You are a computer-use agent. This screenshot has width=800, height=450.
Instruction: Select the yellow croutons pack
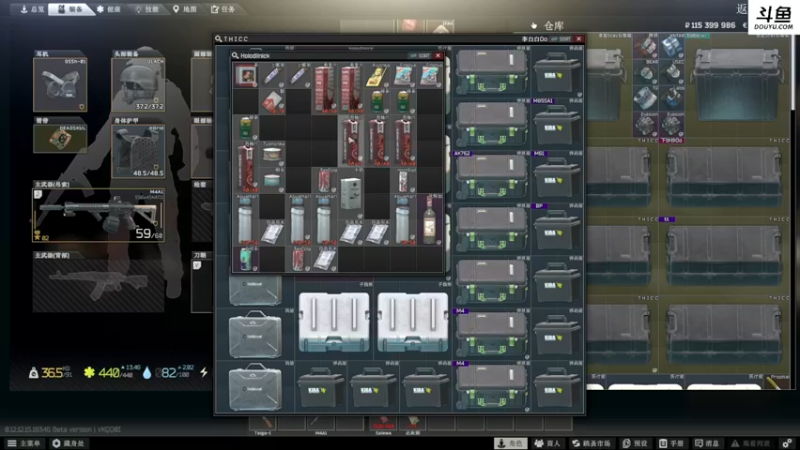tap(378, 75)
